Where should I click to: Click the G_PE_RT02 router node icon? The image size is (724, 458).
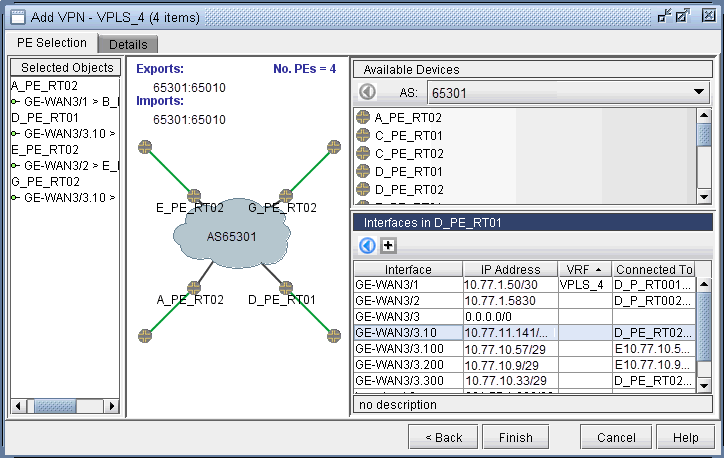285,194
